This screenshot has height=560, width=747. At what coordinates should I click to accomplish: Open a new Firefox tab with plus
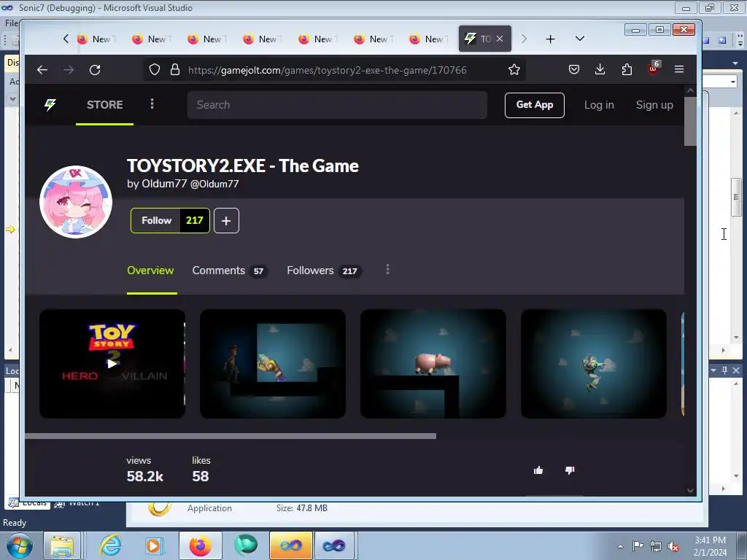(x=550, y=39)
